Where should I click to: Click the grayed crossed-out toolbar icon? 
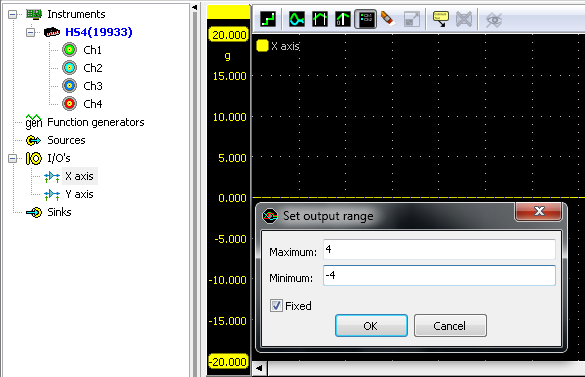tap(464, 19)
